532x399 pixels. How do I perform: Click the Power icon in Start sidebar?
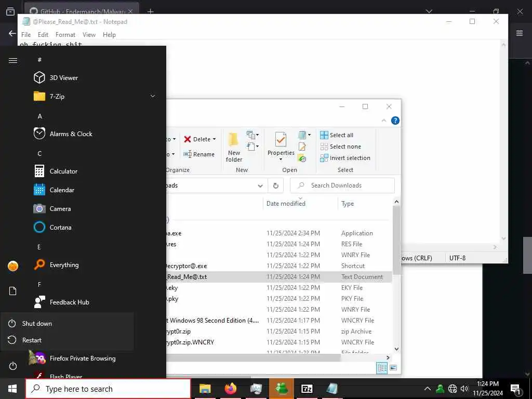click(x=13, y=366)
